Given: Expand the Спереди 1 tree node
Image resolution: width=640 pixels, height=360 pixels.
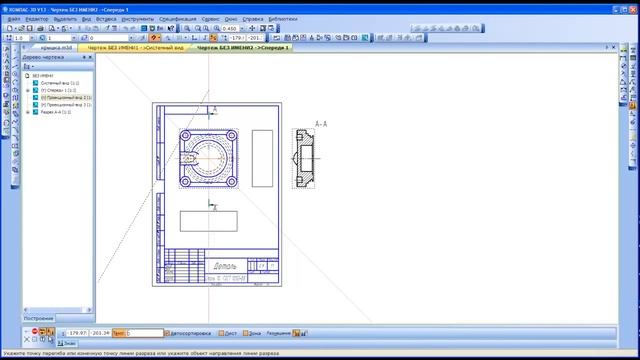Looking at the screenshot, I should coord(28,90).
